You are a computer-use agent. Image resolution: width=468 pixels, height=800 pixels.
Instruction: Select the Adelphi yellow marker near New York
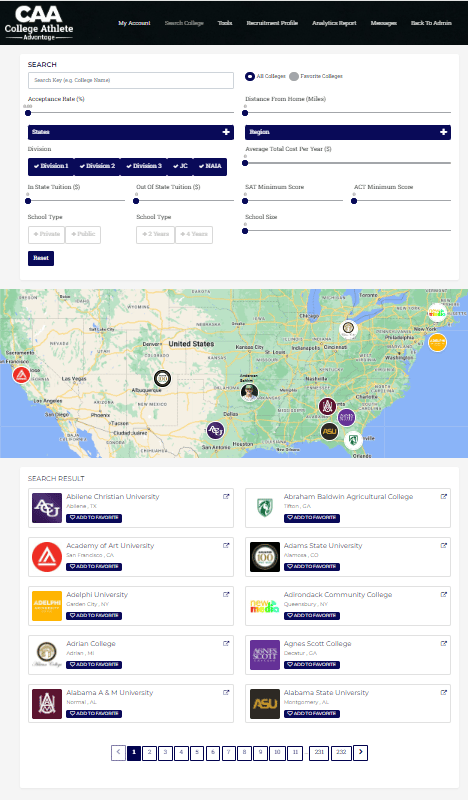[437, 342]
